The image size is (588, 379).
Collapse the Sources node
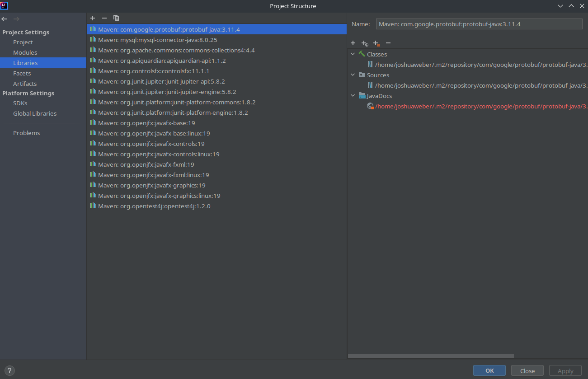click(353, 75)
